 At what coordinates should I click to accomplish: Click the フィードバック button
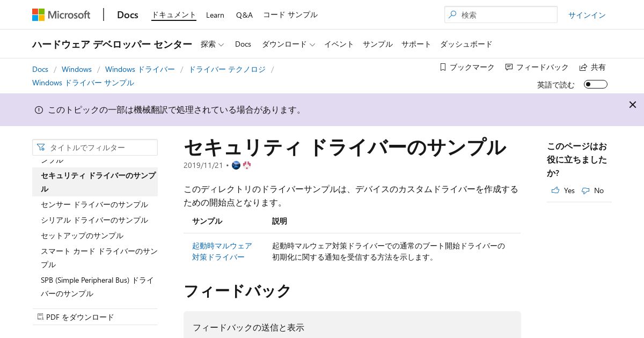[x=537, y=67]
